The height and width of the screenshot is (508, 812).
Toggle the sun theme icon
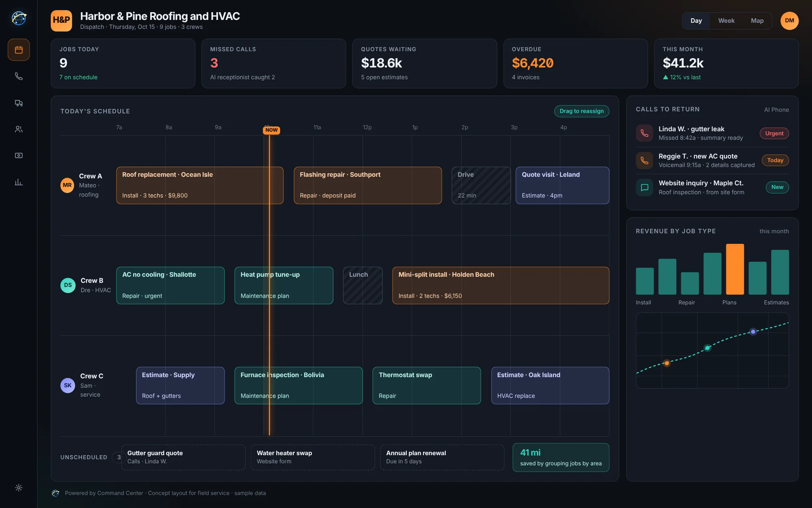coord(19,488)
